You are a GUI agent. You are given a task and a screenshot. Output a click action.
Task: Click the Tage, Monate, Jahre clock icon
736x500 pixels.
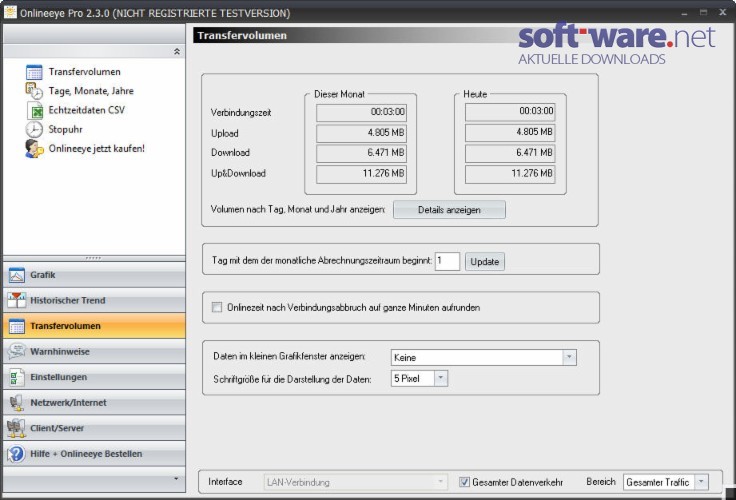click(34, 91)
